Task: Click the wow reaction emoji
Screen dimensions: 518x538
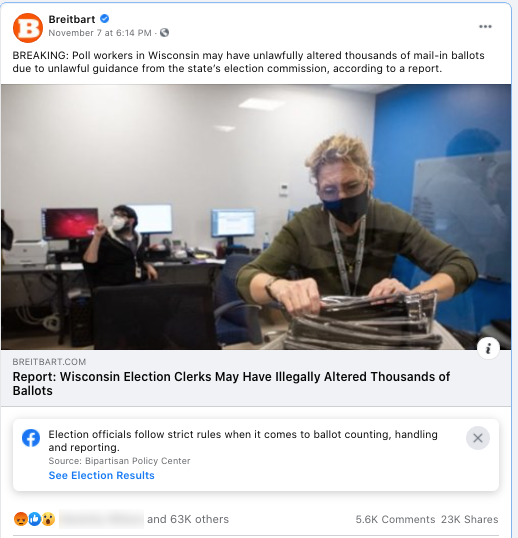Action: pos(48,519)
